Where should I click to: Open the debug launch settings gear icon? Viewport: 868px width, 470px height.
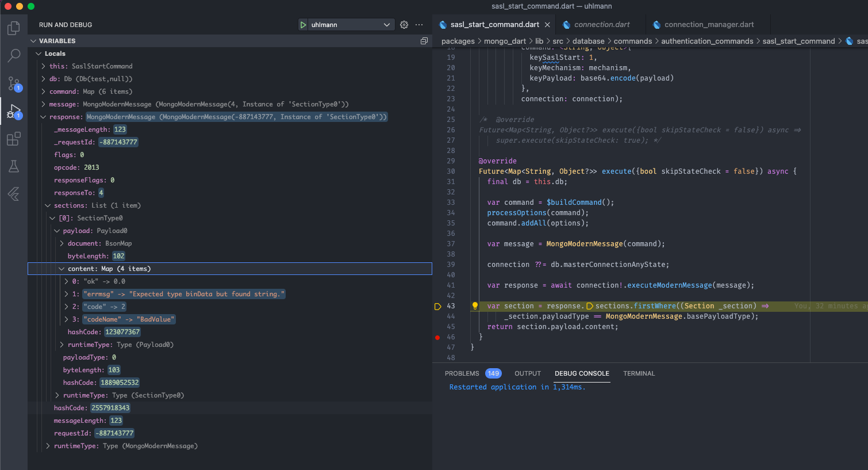[404, 25]
